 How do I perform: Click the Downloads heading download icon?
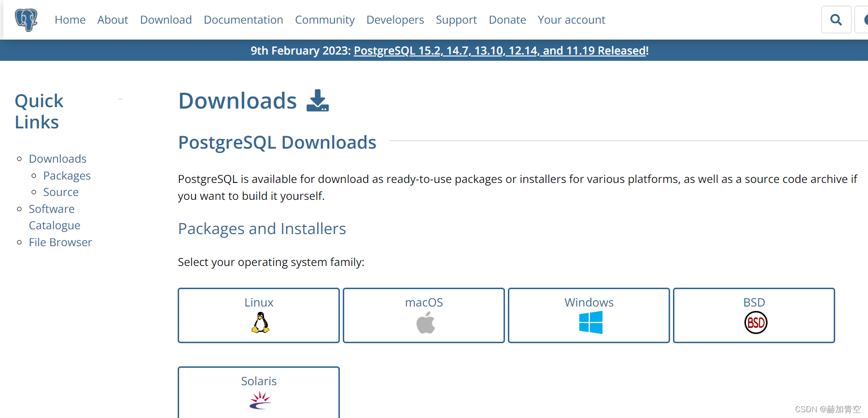(317, 100)
